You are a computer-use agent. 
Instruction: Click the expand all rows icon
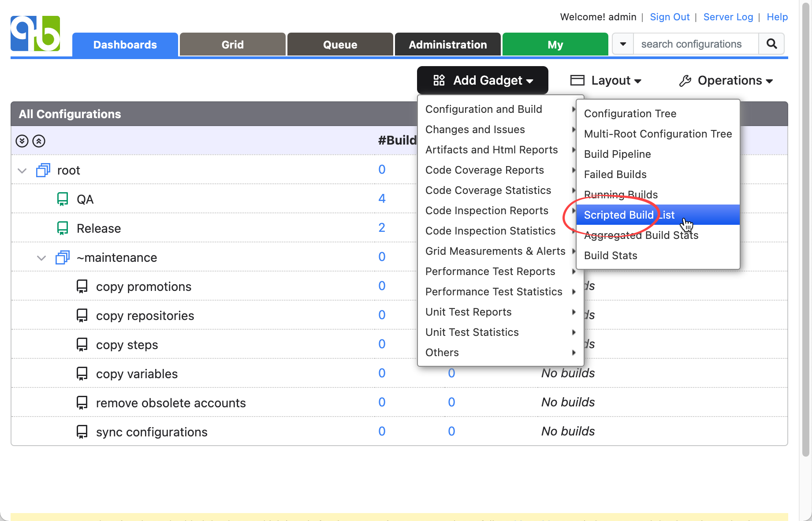(22, 141)
